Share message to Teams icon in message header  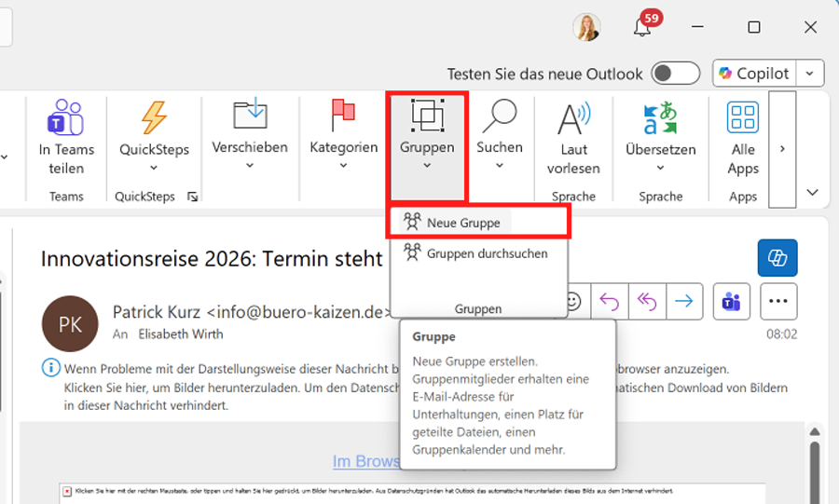pyautogui.click(x=732, y=302)
